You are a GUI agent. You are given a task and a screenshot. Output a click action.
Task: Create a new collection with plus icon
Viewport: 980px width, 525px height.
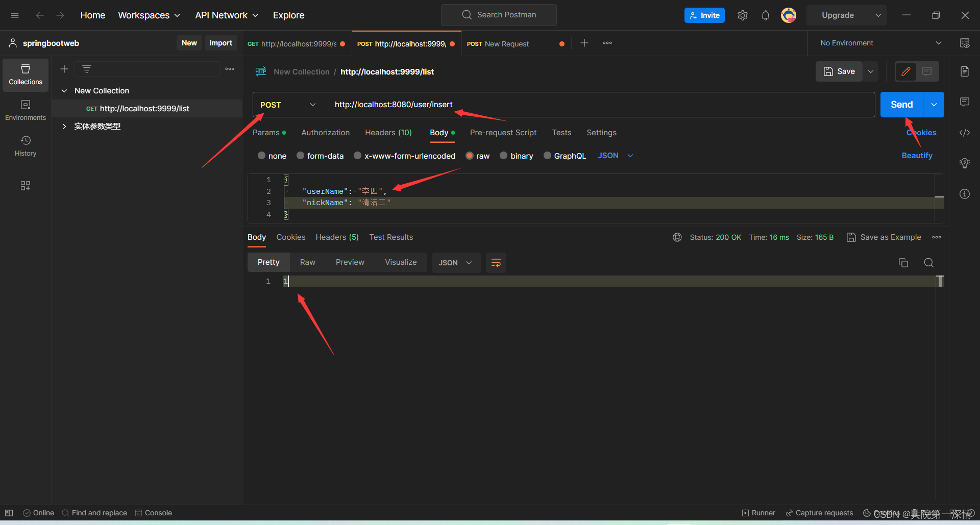tap(64, 69)
